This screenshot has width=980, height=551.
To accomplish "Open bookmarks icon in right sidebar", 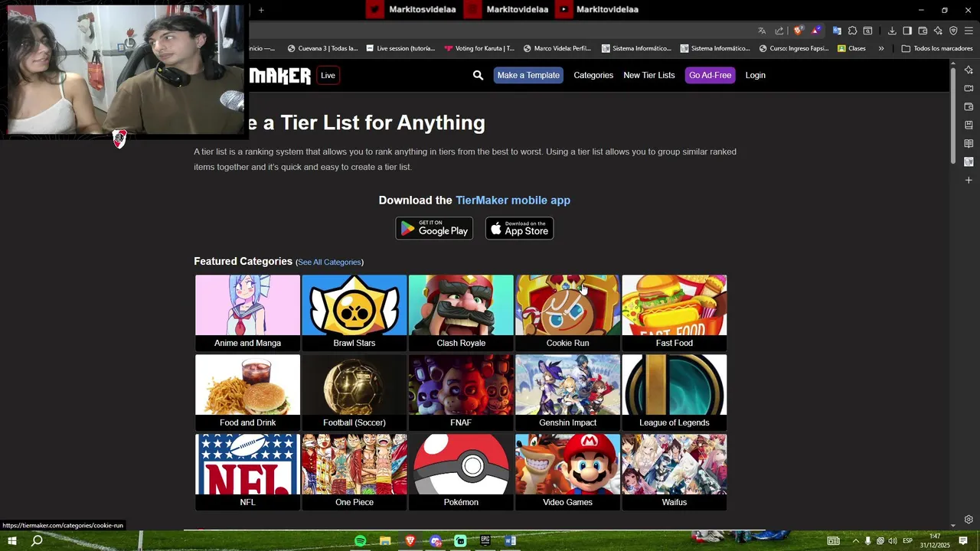I will (x=969, y=125).
